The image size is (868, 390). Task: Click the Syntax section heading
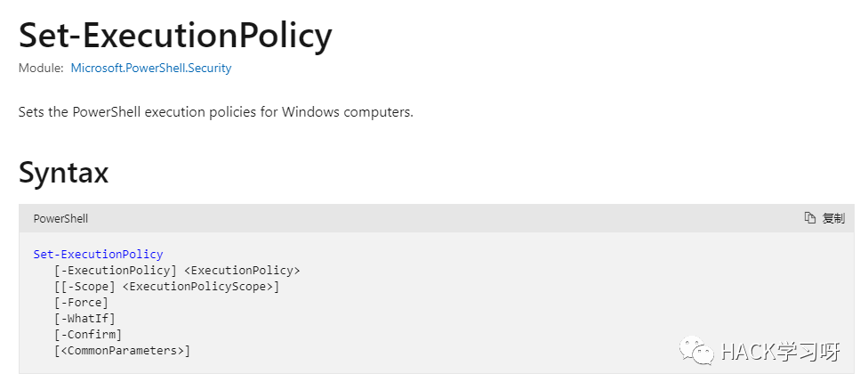pyautogui.click(x=64, y=172)
